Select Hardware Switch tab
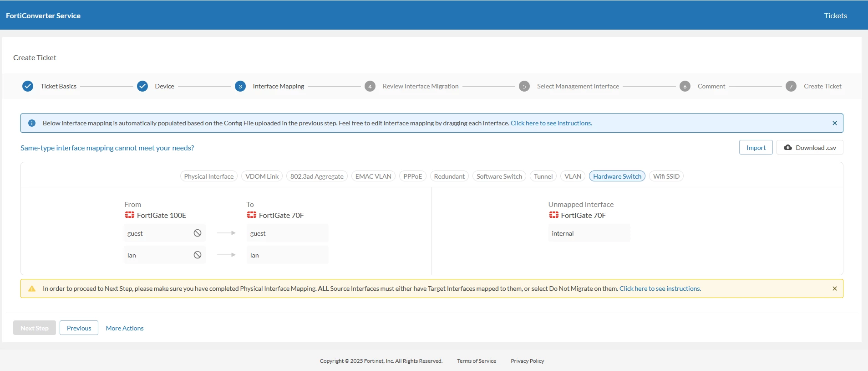868x371 pixels. click(617, 176)
